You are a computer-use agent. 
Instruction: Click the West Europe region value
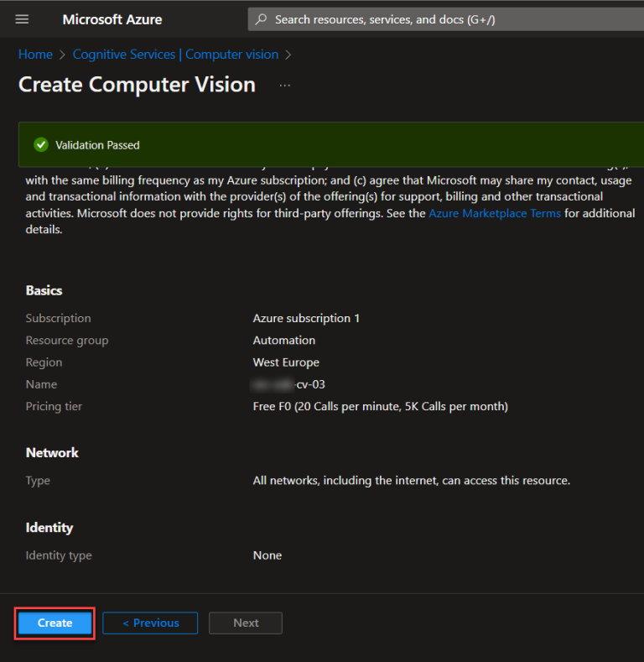286,362
